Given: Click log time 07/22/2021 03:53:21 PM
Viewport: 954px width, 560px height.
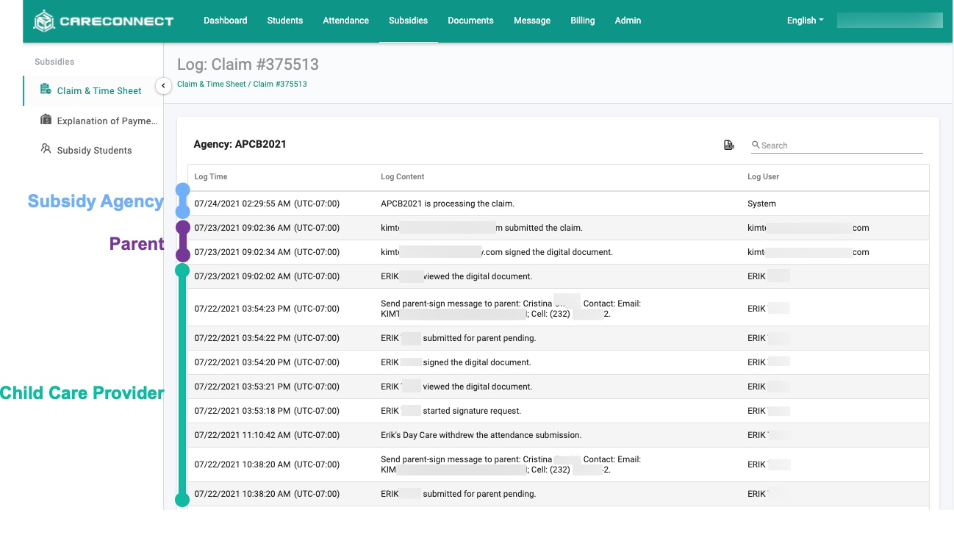Looking at the screenshot, I should [267, 387].
